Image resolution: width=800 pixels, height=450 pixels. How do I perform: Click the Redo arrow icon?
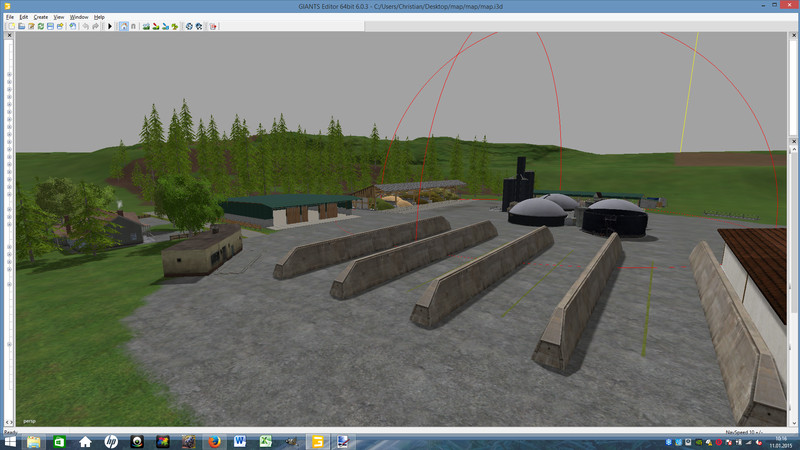click(95, 26)
